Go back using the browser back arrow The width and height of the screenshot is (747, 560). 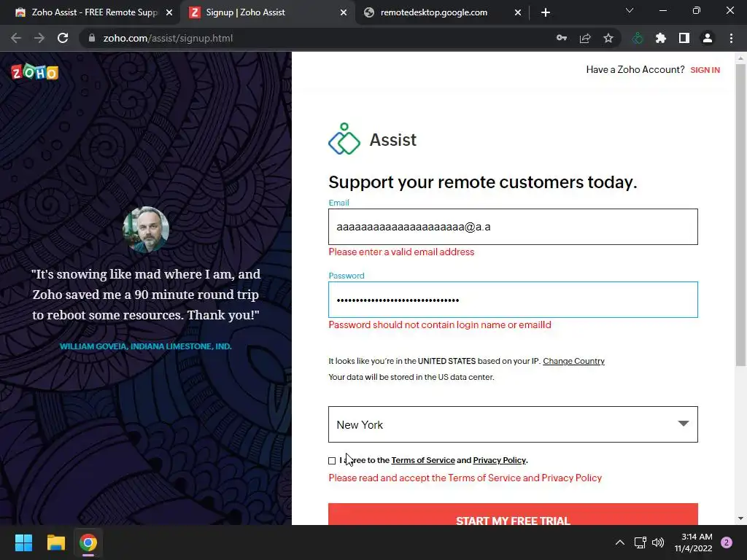click(x=16, y=38)
